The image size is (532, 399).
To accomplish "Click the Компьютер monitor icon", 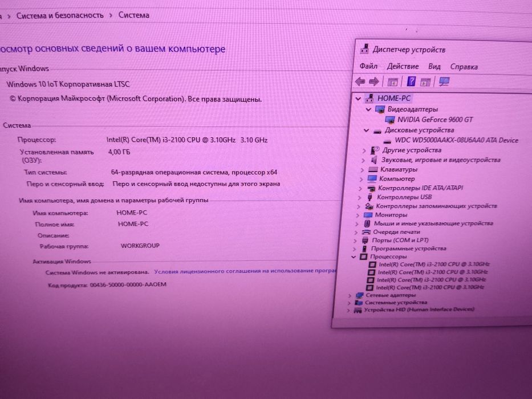I will 372,178.
